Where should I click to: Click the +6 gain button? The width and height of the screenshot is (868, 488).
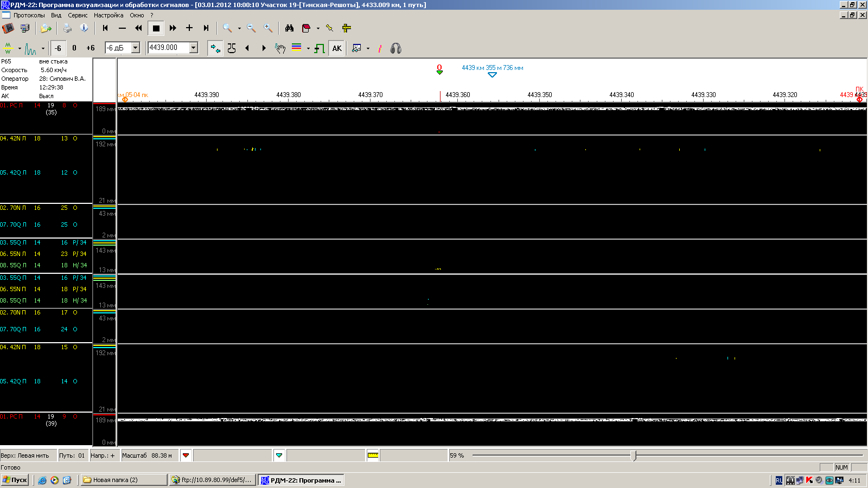click(91, 48)
